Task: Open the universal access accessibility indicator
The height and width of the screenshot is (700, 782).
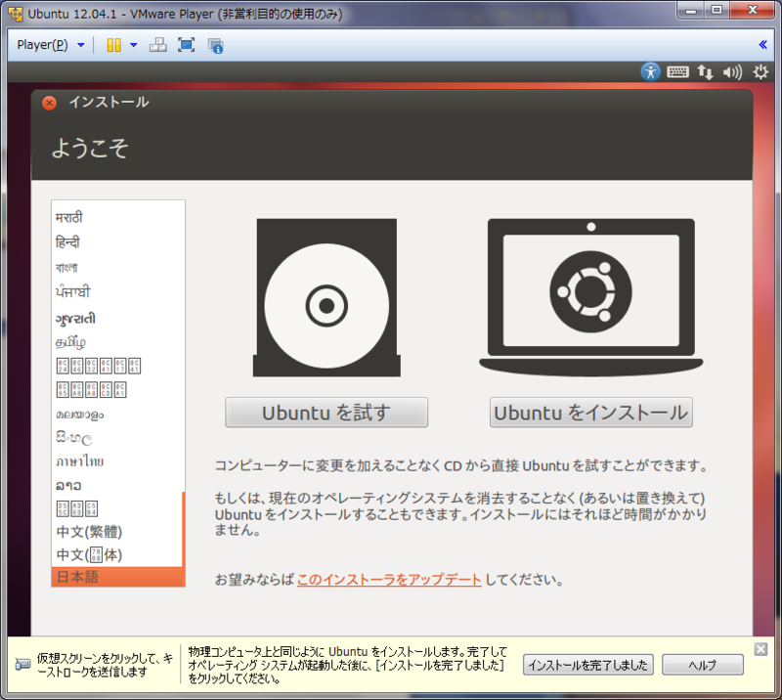Action: [x=650, y=72]
